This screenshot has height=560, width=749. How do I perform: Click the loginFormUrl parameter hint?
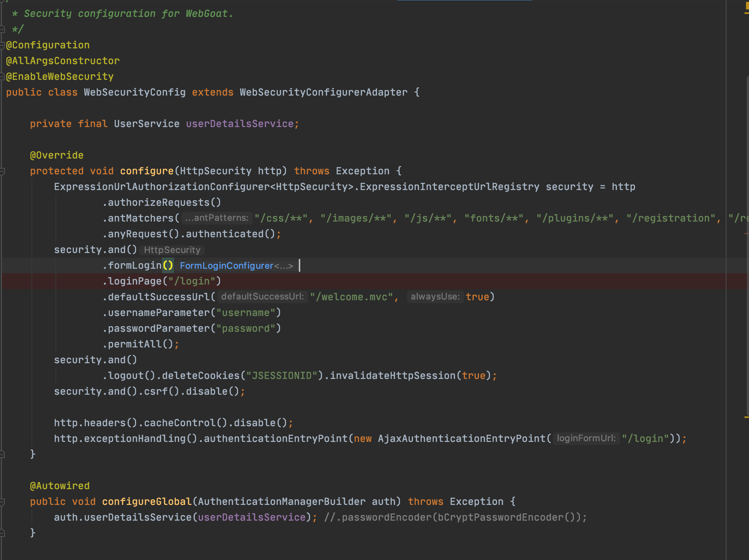point(586,439)
